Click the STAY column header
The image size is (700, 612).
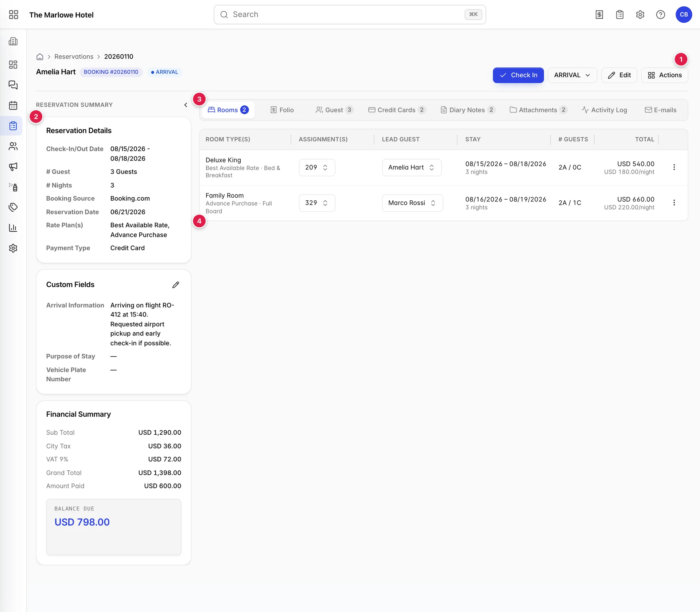click(x=473, y=140)
